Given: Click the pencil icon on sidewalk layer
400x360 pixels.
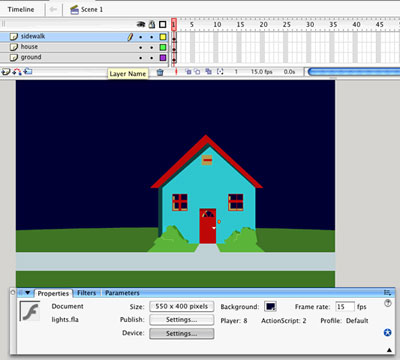Looking at the screenshot, I should (130, 37).
